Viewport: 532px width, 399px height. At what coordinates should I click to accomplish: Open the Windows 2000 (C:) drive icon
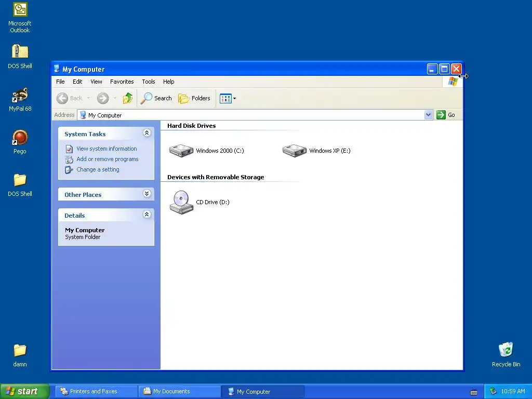(x=181, y=151)
